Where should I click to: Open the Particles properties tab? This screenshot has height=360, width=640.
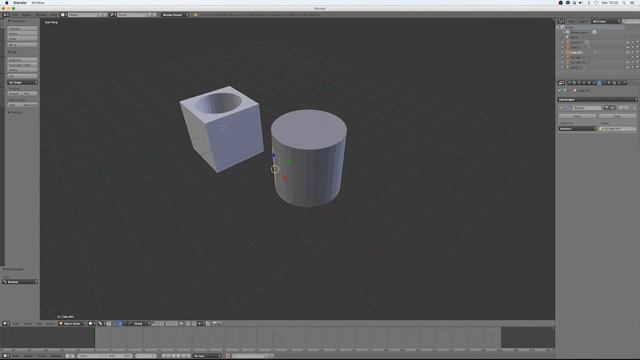coord(620,83)
